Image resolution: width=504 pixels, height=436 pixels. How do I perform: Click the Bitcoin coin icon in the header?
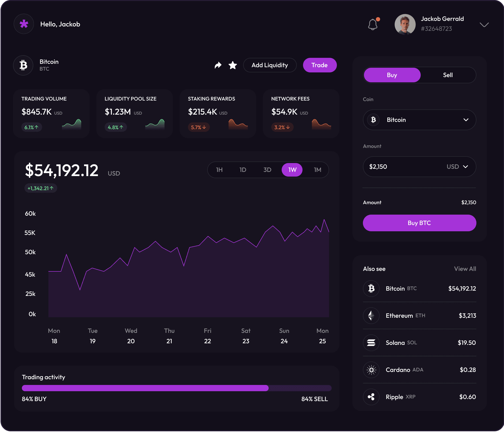[23, 65]
